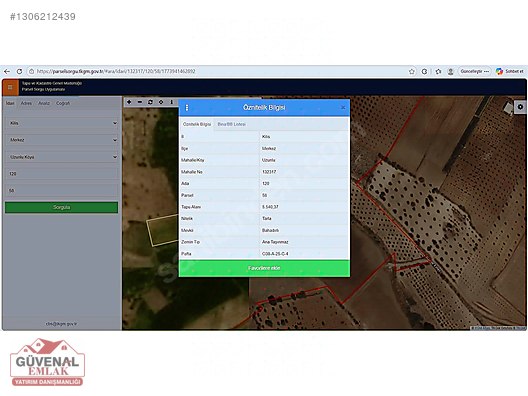Open the Kilis province dropdown

point(62,123)
